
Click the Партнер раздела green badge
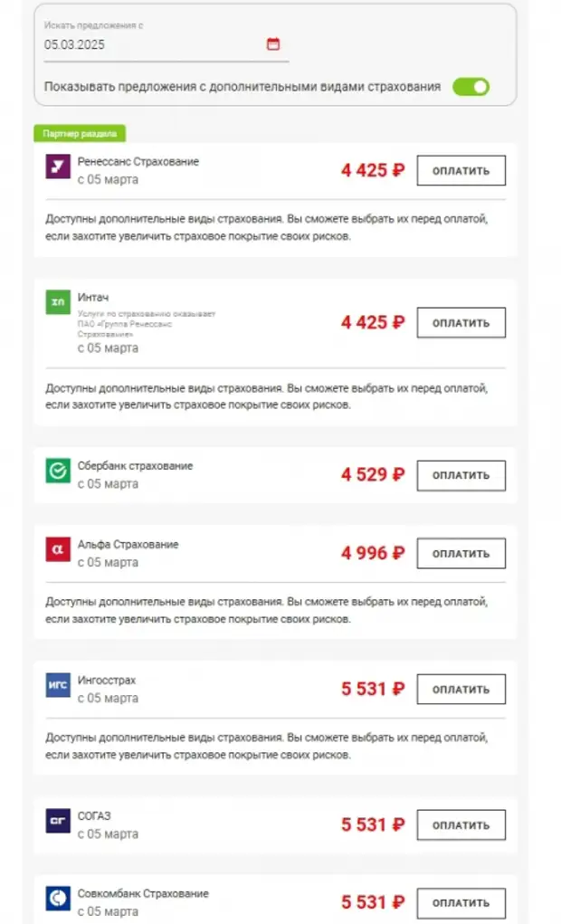(x=80, y=133)
